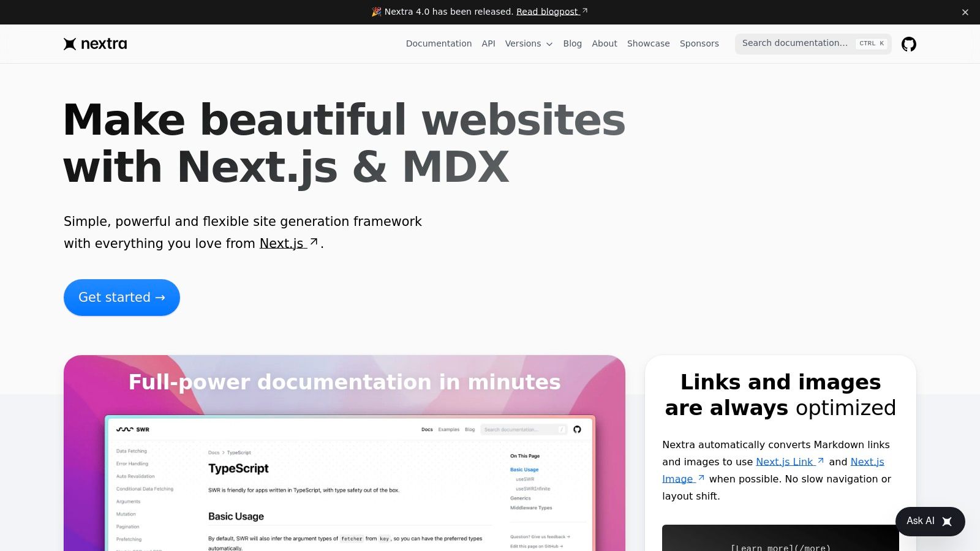Focus the Search documentation field

click(x=796, y=43)
